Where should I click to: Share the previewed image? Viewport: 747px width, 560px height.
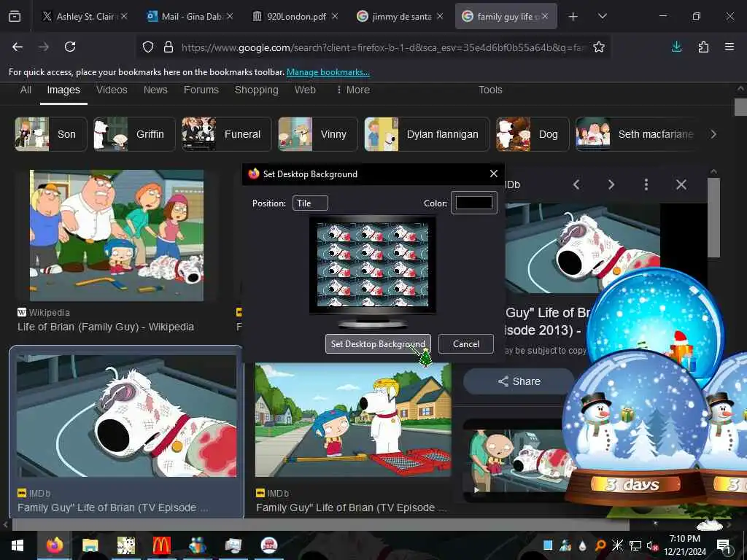tap(519, 381)
